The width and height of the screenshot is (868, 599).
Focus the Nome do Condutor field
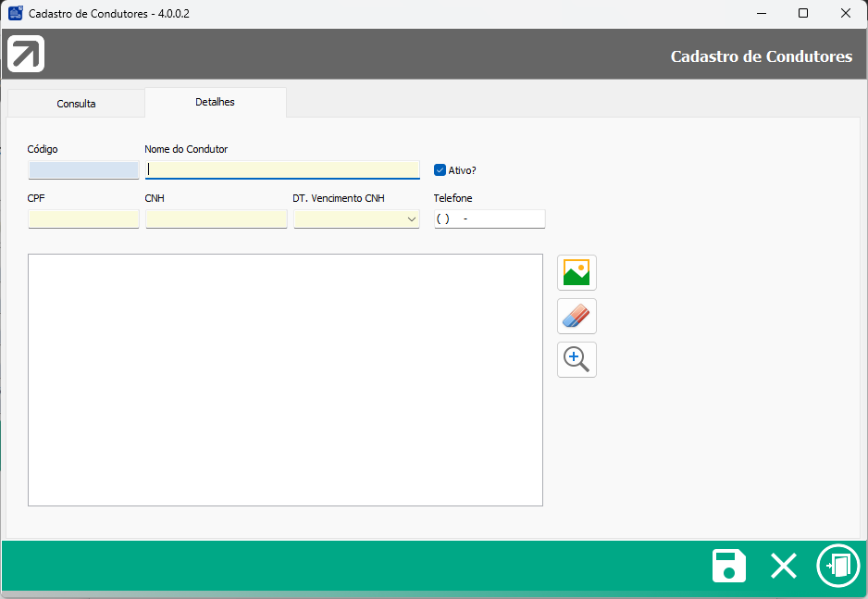(x=282, y=169)
